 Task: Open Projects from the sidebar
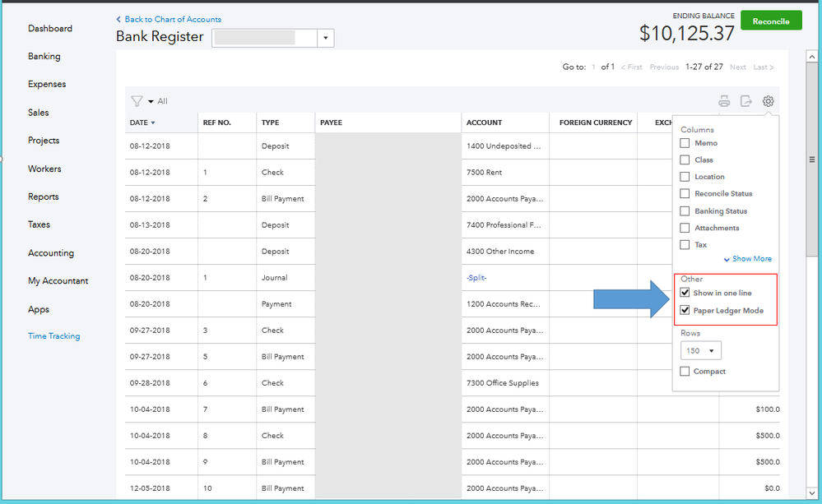pos(44,141)
